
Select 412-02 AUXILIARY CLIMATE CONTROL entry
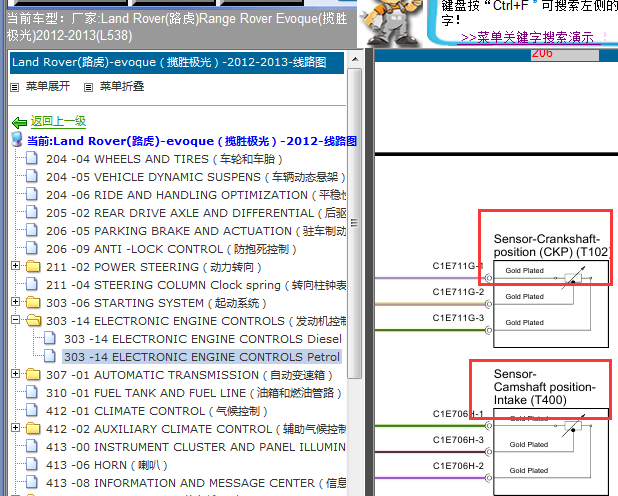coord(196,429)
